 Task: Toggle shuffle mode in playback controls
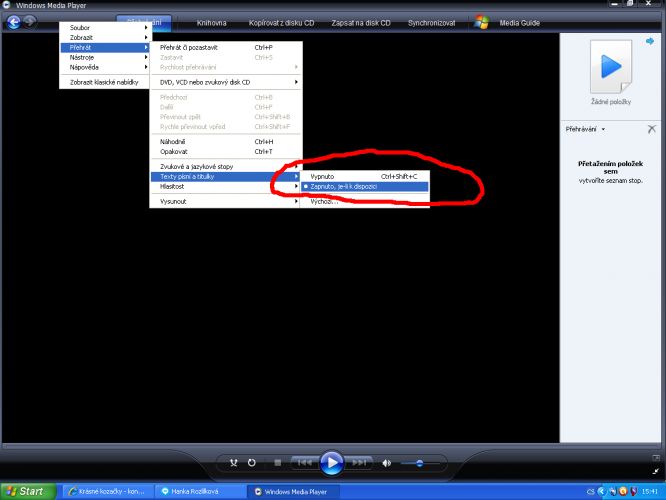234,463
